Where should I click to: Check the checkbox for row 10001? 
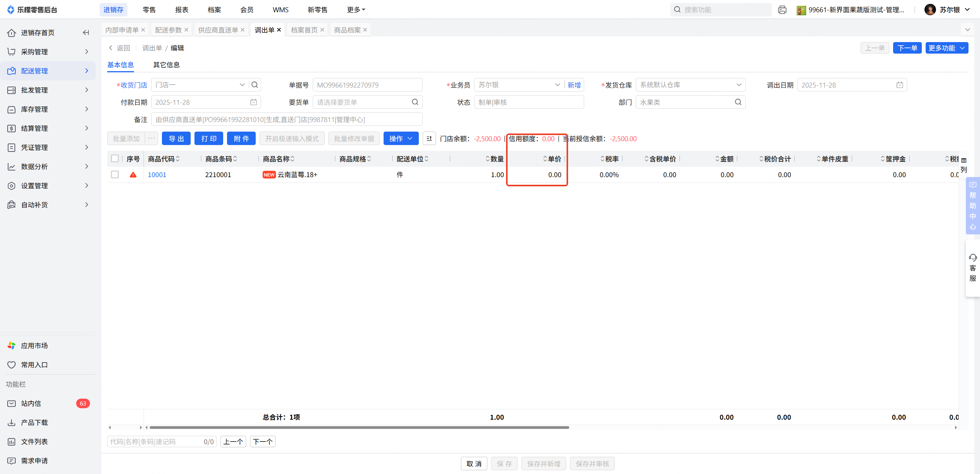115,175
